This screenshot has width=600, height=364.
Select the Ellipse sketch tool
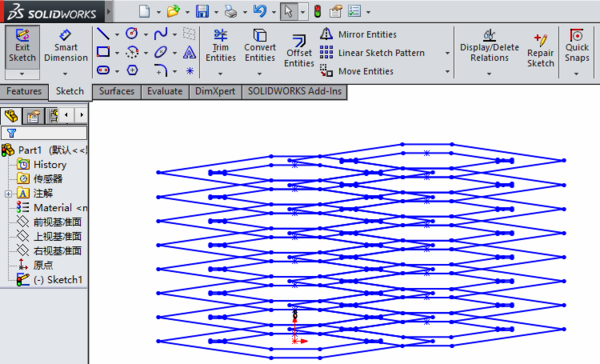pyautogui.click(x=160, y=52)
